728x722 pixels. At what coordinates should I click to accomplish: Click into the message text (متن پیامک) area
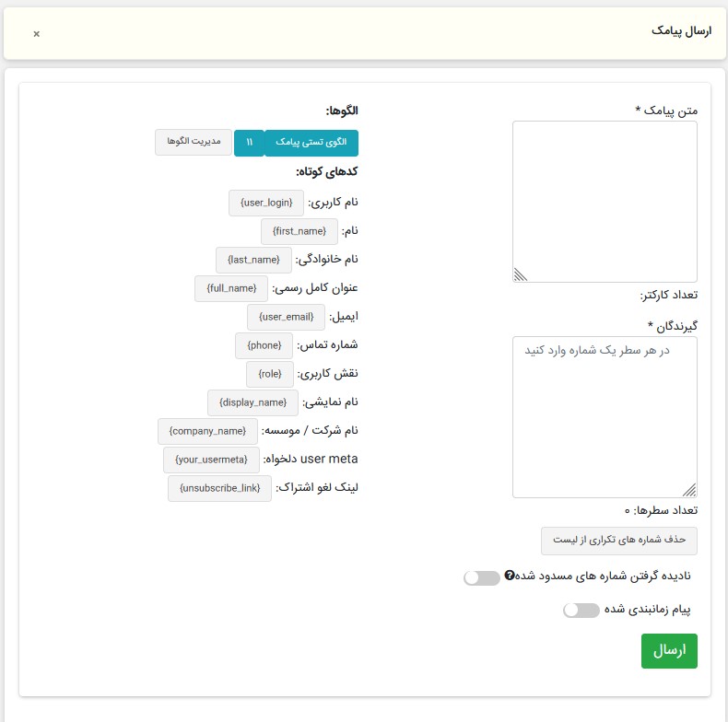click(x=605, y=201)
